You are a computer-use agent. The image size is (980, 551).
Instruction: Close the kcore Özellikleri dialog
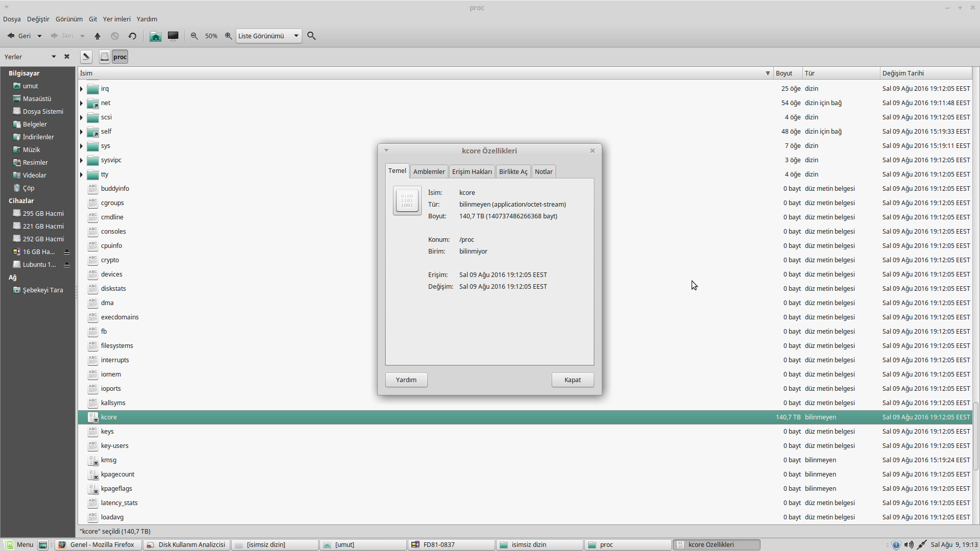coord(593,151)
